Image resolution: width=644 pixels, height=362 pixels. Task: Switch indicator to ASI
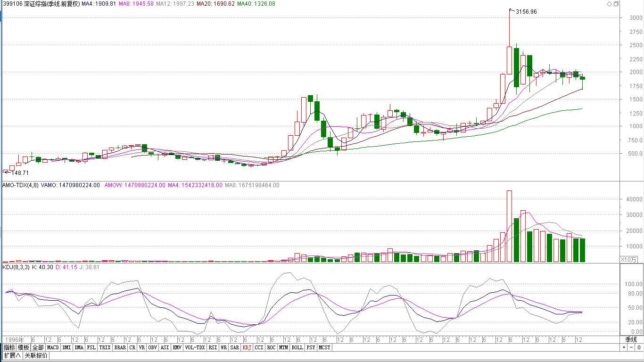[x=165, y=347]
